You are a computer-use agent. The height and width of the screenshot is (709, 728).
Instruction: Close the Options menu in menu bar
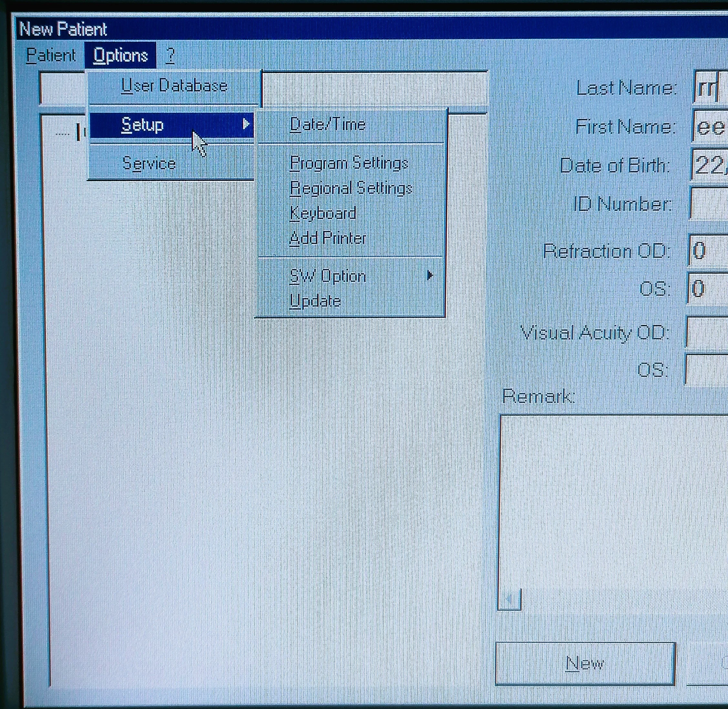tap(120, 56)
